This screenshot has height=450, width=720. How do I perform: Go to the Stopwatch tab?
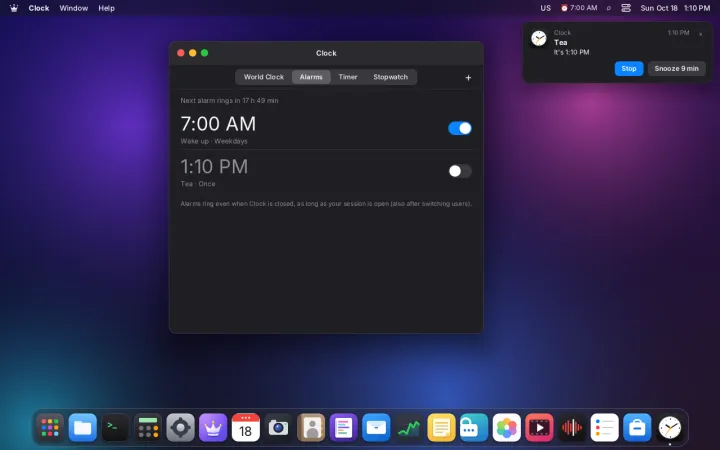(x=390, y=77)
